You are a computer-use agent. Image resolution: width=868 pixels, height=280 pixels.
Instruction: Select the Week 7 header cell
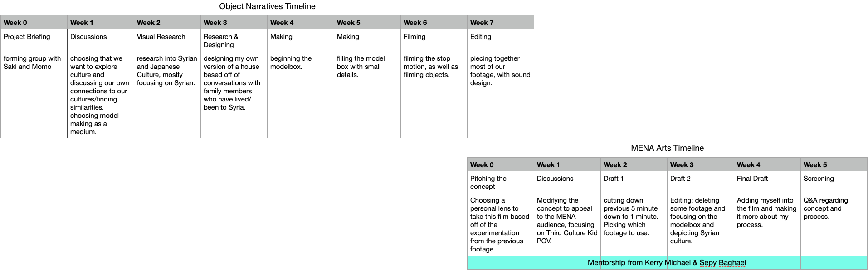[500, 23]
